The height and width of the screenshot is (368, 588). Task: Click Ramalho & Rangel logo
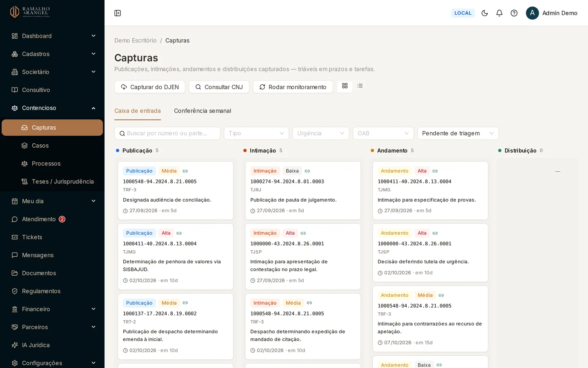point(29,12)
